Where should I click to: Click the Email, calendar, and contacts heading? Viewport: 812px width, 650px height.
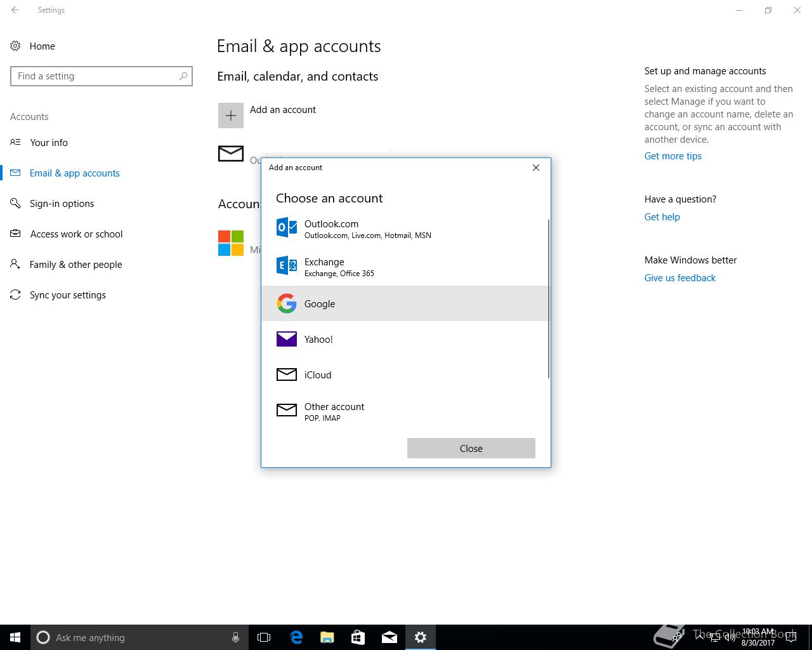click(298, 76)
